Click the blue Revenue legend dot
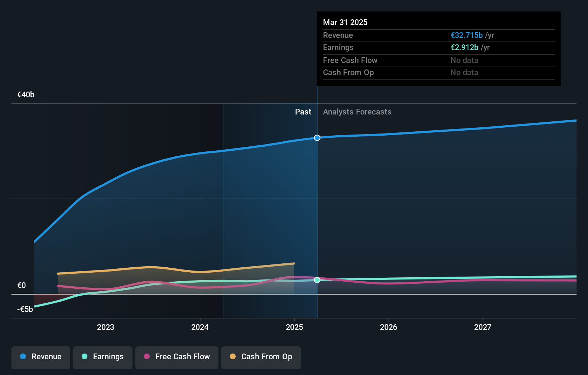Image resolution: width=588 pixels, height=375 pixels. [x=22, y=357]
